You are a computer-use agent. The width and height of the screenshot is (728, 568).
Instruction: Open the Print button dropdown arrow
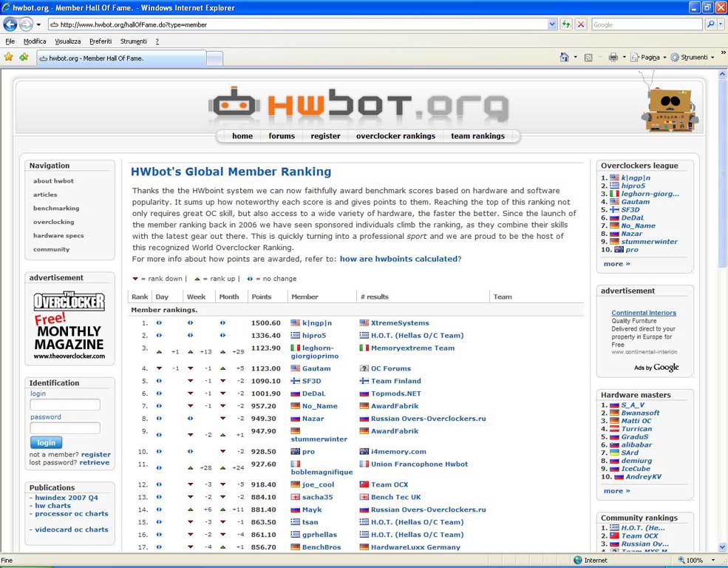point(624,57)
